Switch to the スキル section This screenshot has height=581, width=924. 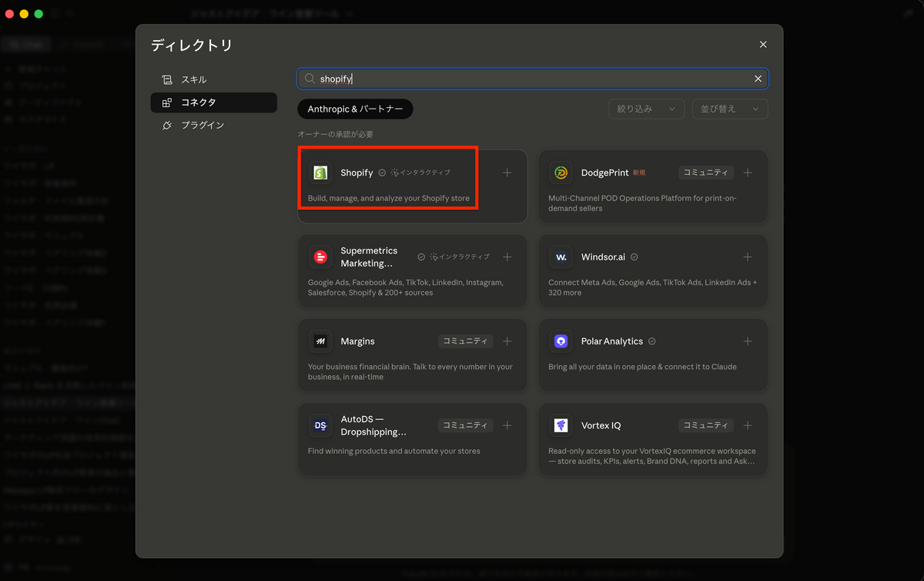(213, 80)
